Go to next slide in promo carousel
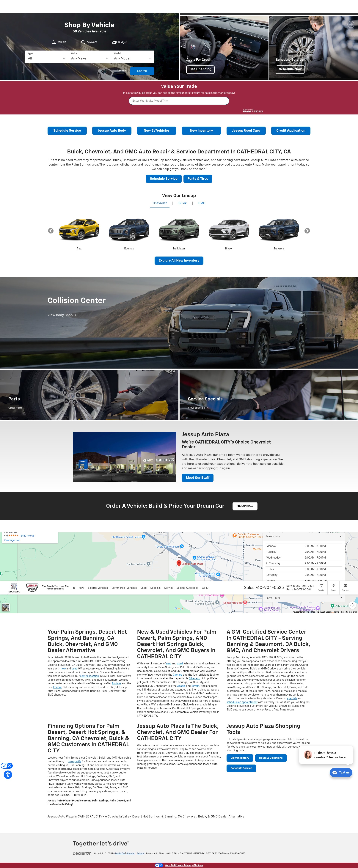 351,24
